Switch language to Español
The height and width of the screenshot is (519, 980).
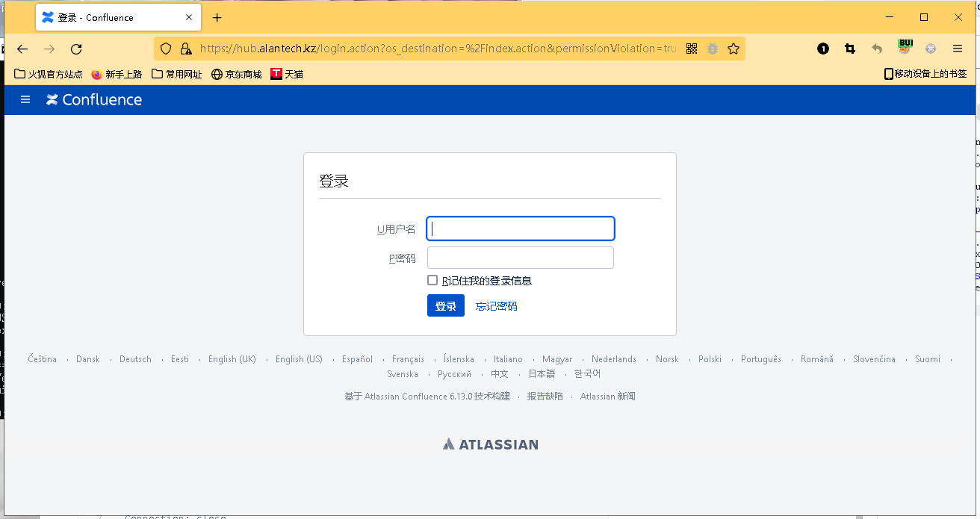[x=357, y=359]
